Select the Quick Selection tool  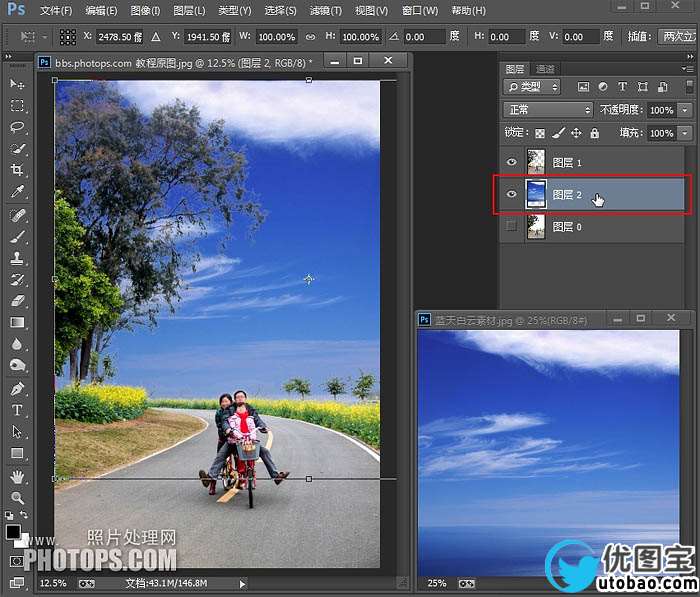pyautogui.click(x=17, y=148)
